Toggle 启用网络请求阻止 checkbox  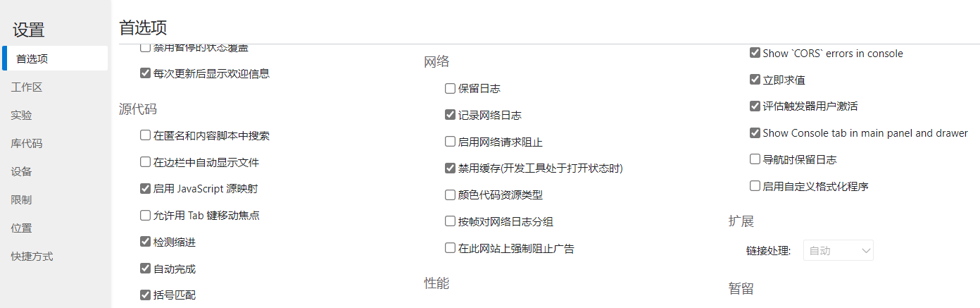(x=451, y=142)
